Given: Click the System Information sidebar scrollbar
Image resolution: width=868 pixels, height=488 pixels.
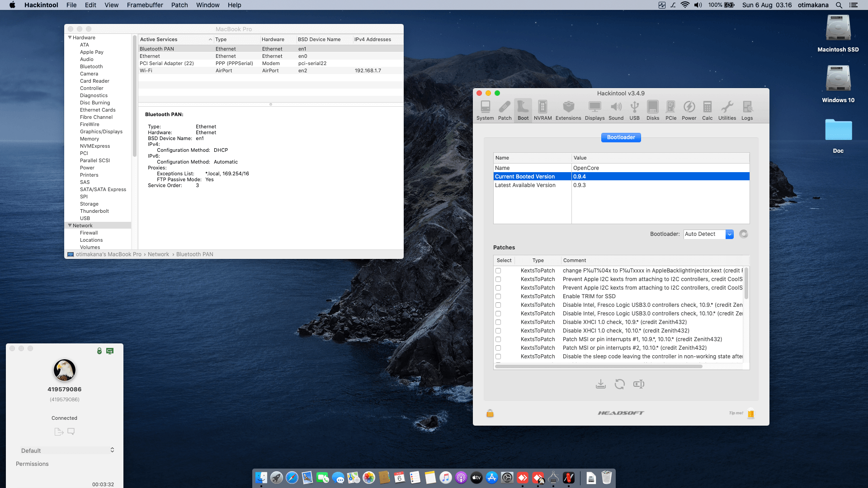Looking at the screenshot, I should coord(134,96).
